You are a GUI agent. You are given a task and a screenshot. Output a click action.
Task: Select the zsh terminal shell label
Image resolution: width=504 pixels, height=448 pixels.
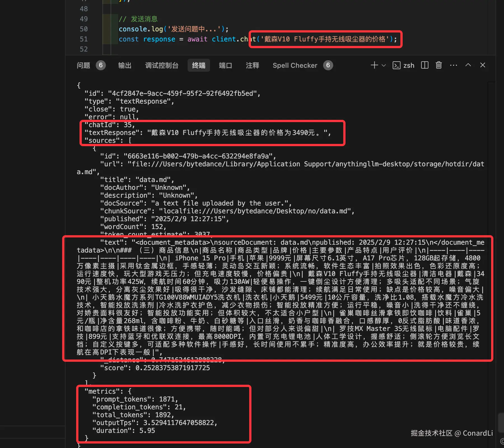409,66
